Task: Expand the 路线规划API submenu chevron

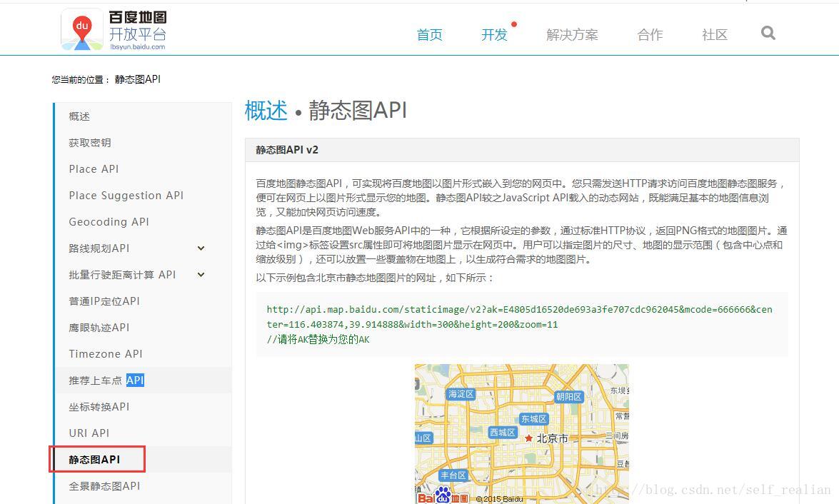Action: tap(201, 248)
